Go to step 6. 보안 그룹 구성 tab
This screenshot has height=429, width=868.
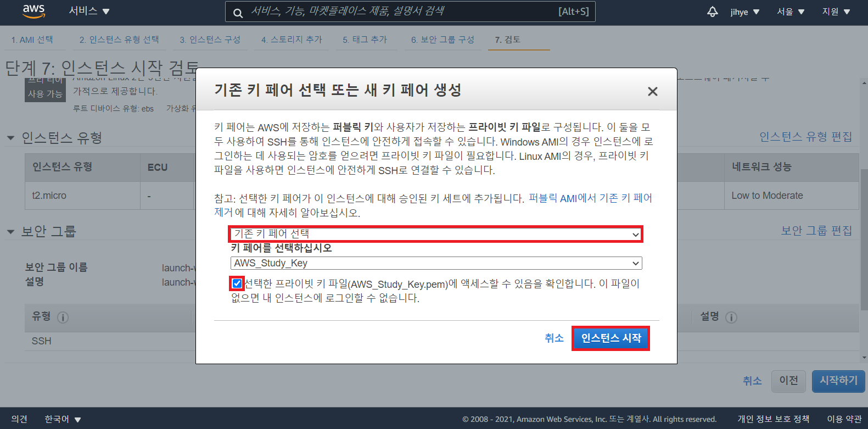[443, 40]
